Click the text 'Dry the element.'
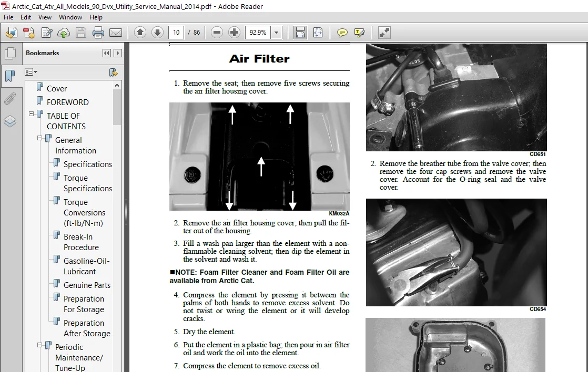Image resolution: width=588 pixels, height=372 pixels. tap(209, 332)
